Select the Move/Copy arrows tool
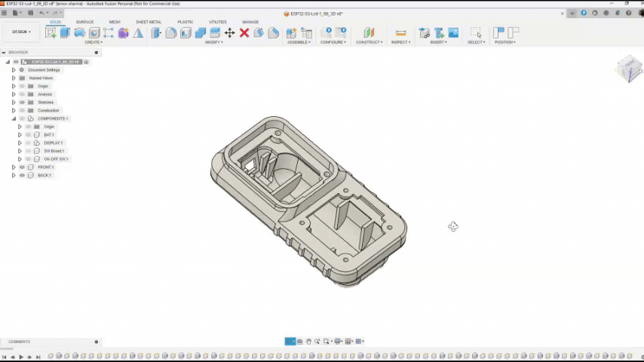Viewport: 644px width, 362px height. 229,33
